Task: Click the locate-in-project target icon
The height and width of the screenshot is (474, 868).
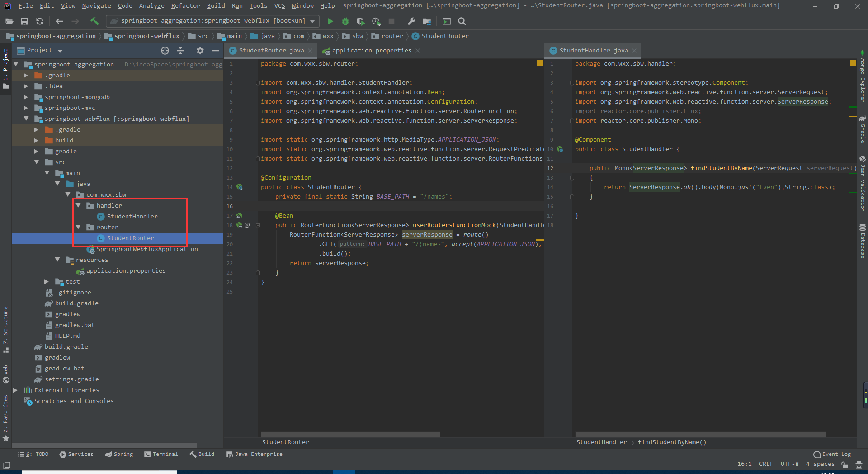Action: (165, 51)
